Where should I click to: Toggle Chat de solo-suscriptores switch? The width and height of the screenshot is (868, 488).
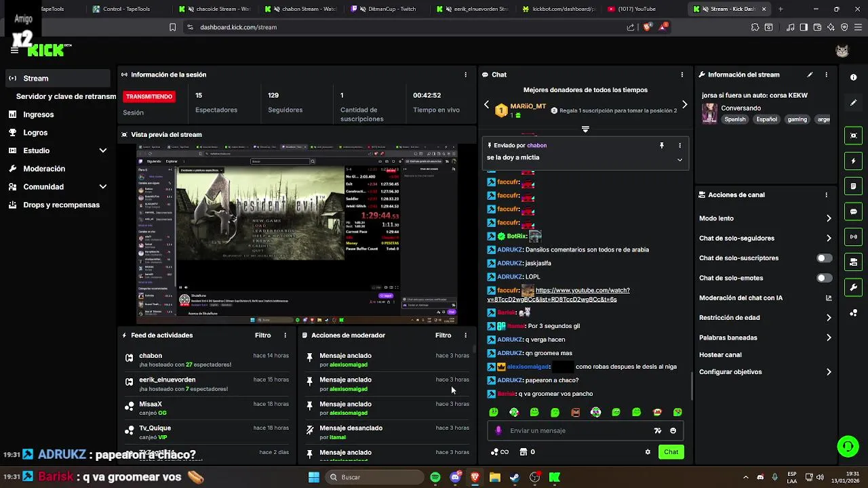(x=824, y=258)
